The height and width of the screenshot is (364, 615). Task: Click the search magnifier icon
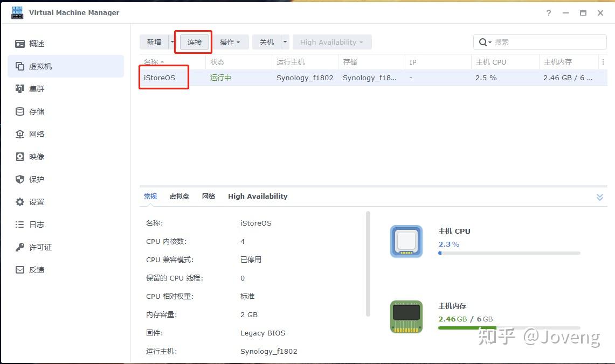tap(483, 42)
